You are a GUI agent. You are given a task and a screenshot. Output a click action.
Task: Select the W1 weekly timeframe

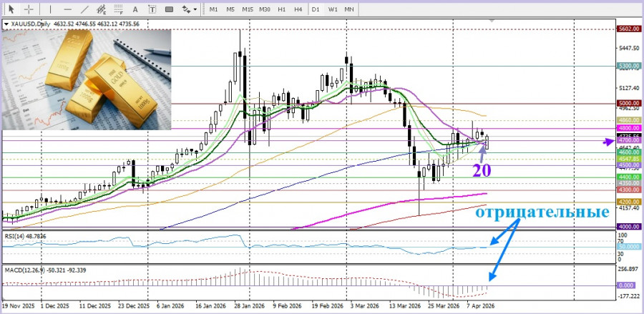coord(332,9)
